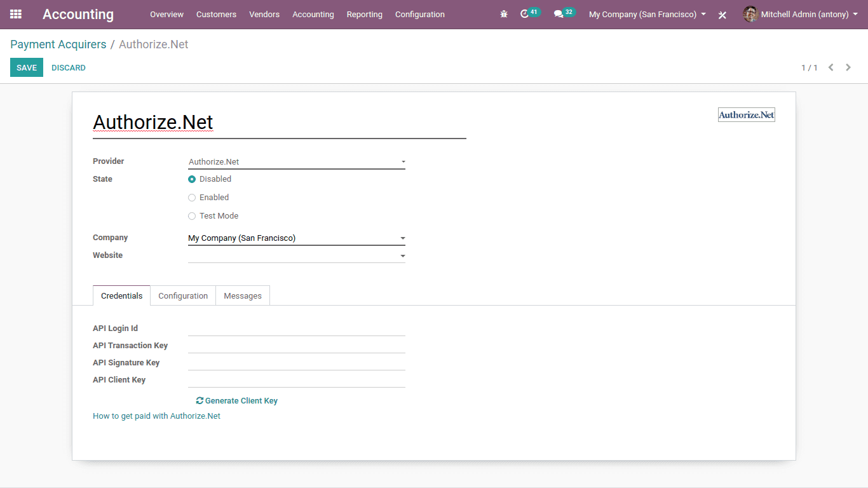Click the 1 / 1 pager counter

809,67
